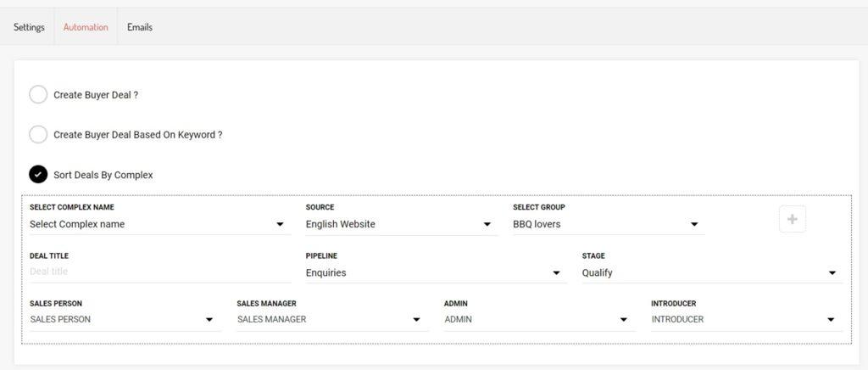Click the plus add-row button
This screenshot has height=370, width=868.
pos(792,220)
